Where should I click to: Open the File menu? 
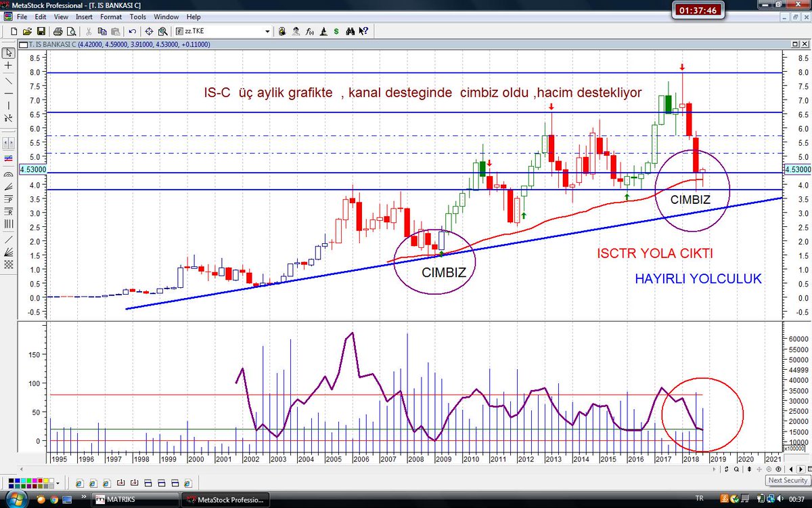[x=22, y=16]
